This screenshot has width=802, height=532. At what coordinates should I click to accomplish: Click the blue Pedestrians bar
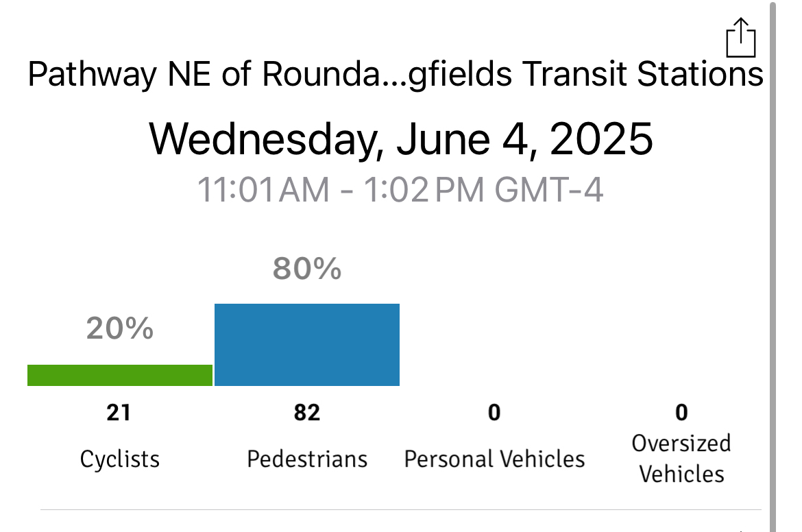[x=307, y=345]
